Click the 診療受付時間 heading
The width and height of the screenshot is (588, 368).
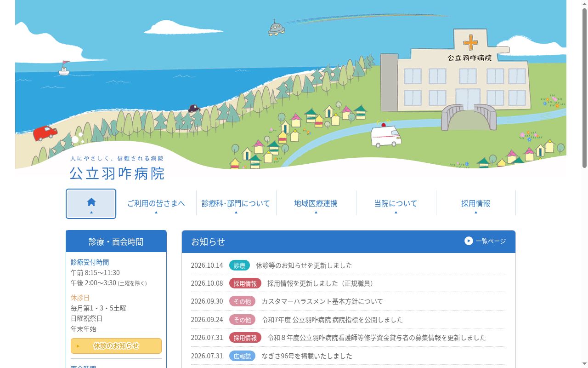tap(90, 262)
